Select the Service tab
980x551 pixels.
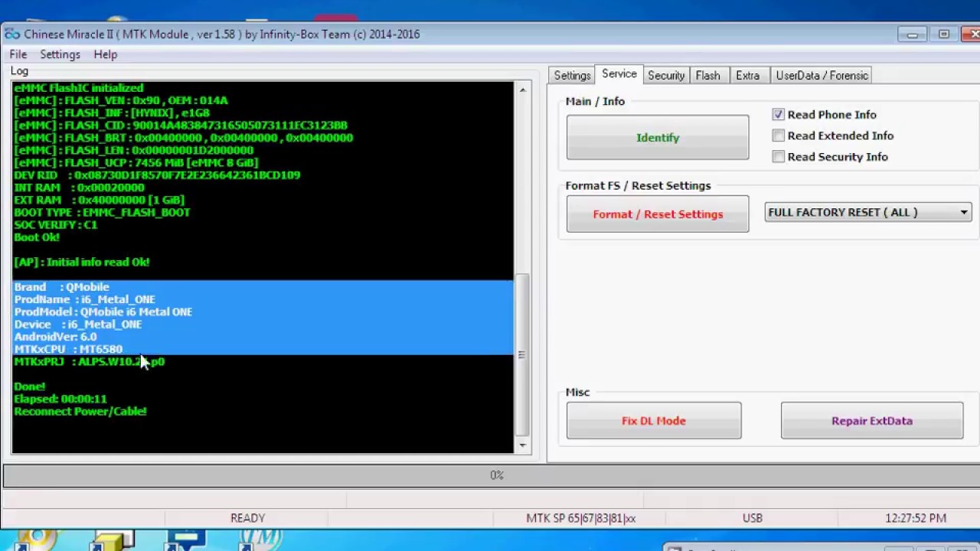(619, 74)
